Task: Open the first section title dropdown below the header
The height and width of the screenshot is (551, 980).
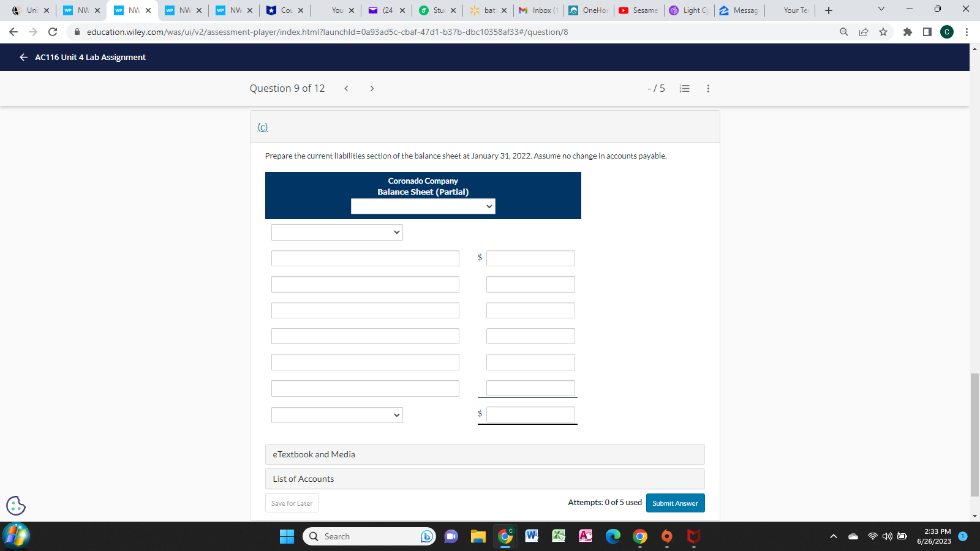Action: point(336,232)
